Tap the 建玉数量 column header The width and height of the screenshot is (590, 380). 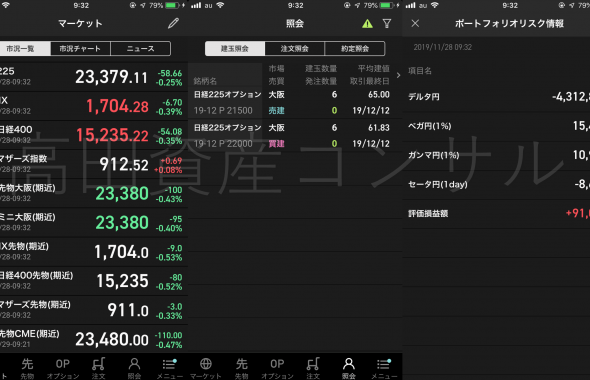tap(321, 68)
